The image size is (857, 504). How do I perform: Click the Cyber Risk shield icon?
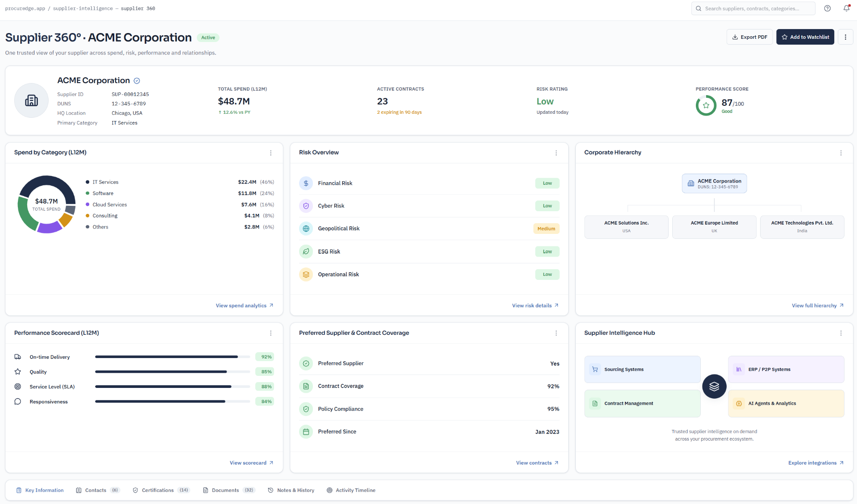click(x=306, y=206)
